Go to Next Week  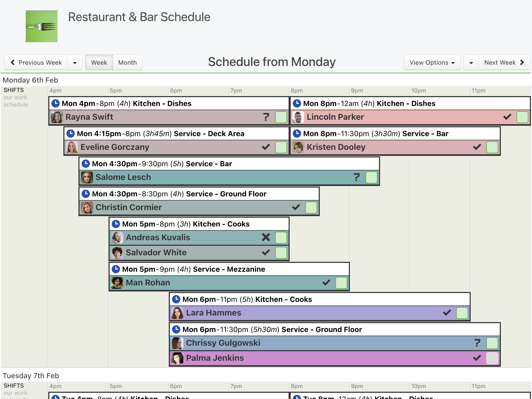(x=504, y=62)
